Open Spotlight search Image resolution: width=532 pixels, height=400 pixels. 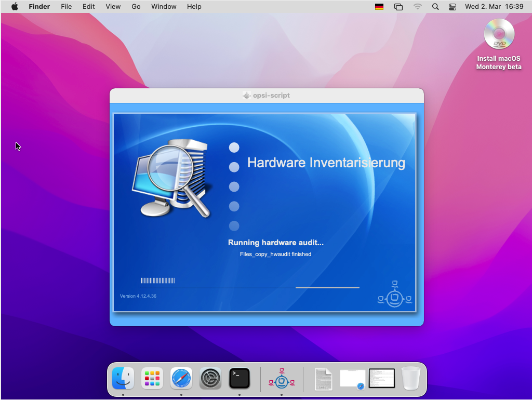435,7
